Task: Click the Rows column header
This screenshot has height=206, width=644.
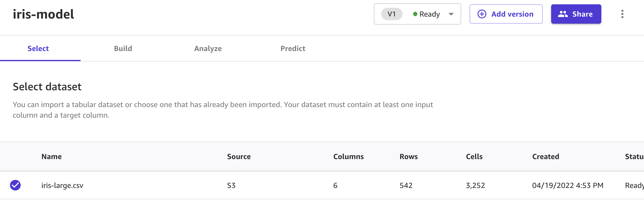Action: pyautogui.click(x=409, y=156)
